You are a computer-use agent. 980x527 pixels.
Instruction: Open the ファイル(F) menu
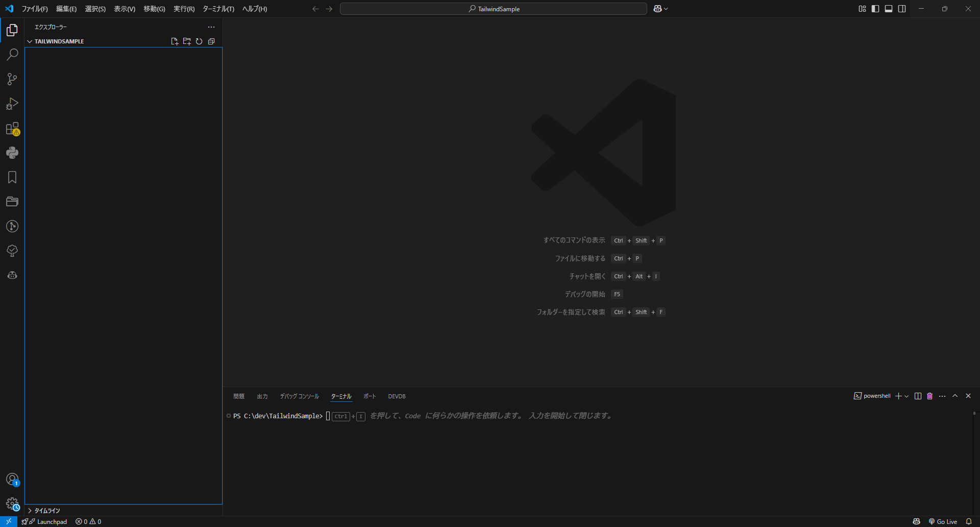(35, 9)
